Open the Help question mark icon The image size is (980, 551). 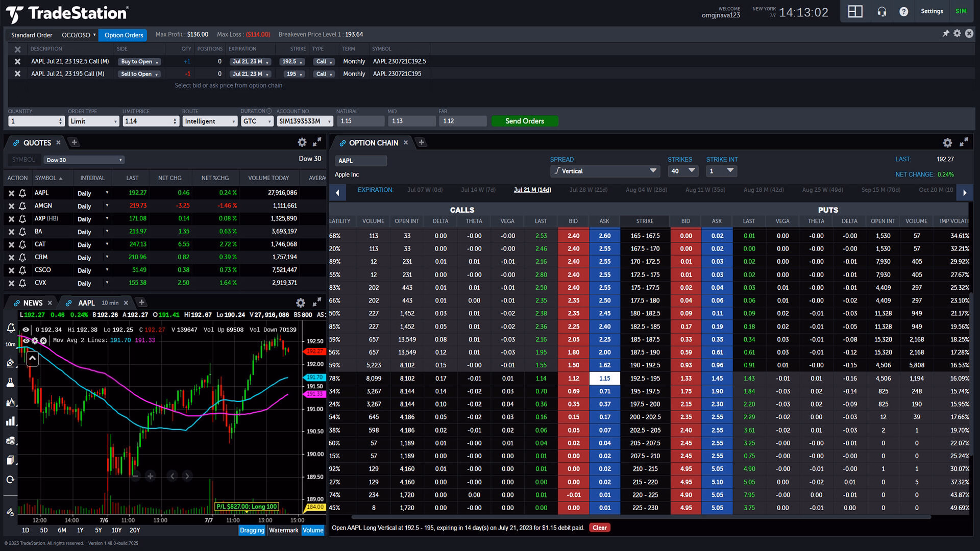coord(902,11)
